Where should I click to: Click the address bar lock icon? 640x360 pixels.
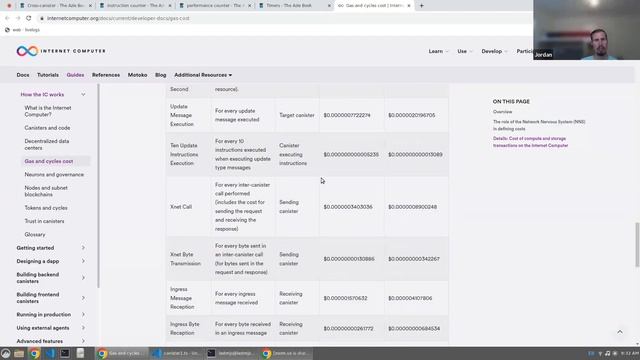pos(42,18)
